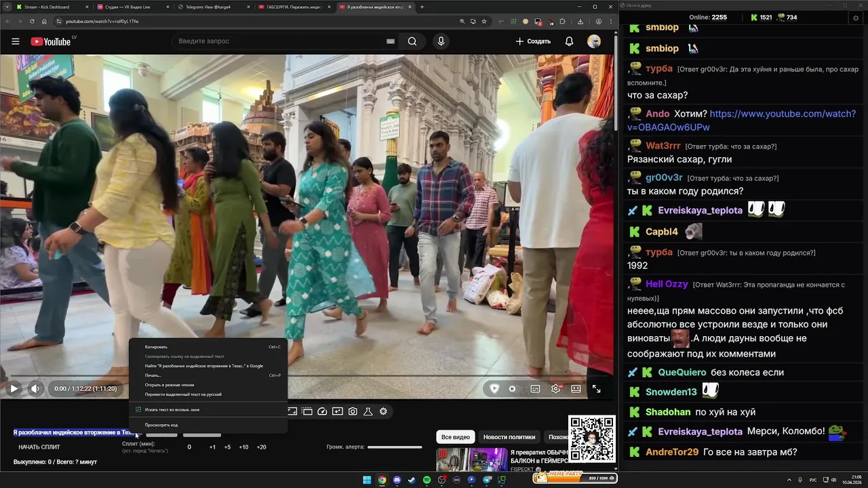Click the screenshot camera icon in the toolbar
868x488 pixels.
tap(353, 411)
